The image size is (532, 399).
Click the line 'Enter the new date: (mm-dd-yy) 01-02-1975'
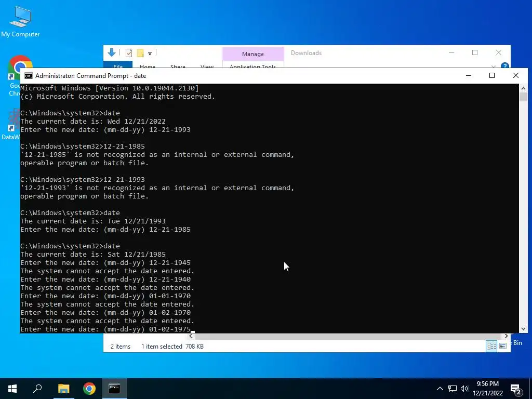pos(105,329)
